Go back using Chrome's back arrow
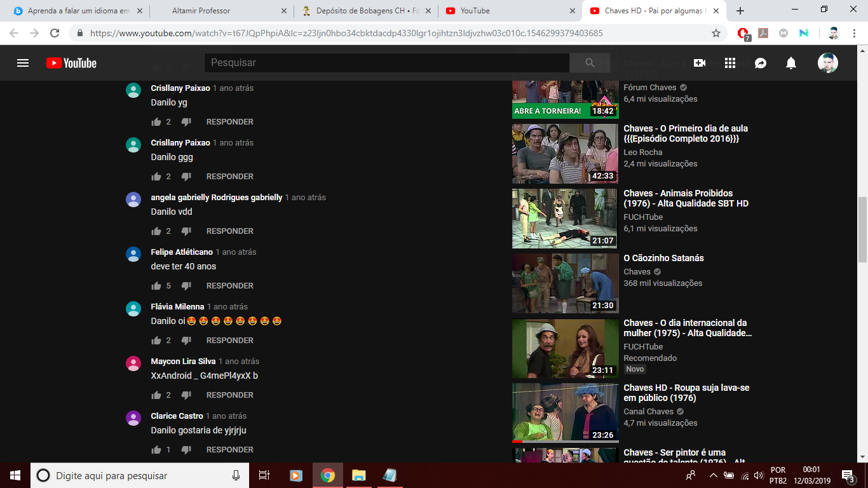Screen dimensions: 868x488 pos(14,33)
